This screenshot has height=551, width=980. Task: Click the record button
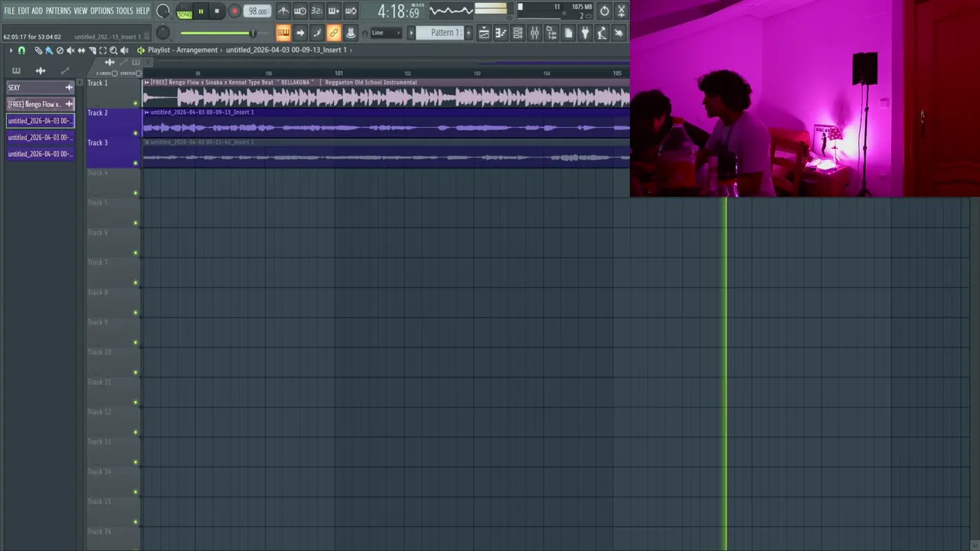click(234, 11)
